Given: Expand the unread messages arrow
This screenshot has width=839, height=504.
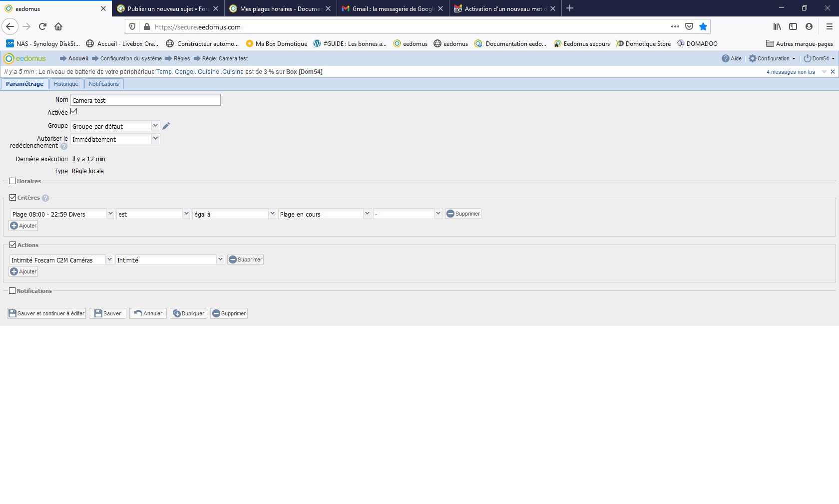Looking at the screenshot, I should point(824,72).
